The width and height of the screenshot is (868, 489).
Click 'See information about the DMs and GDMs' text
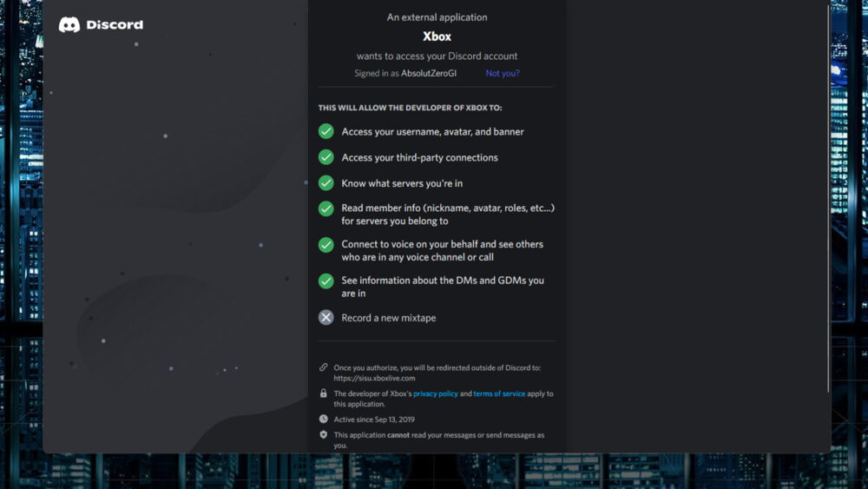pos(443,287)
